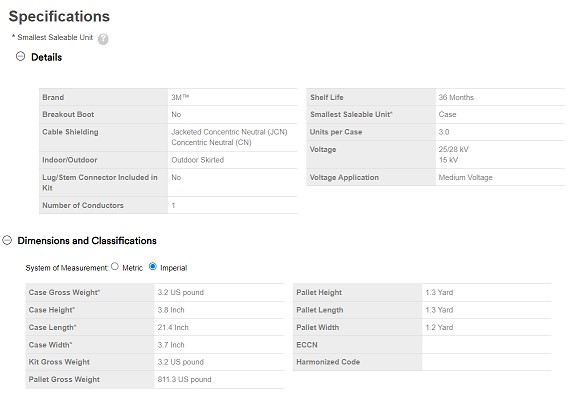Click the Brand value 3M™
Viewport: 582px width, 396px height.
(x=180, y=97)
